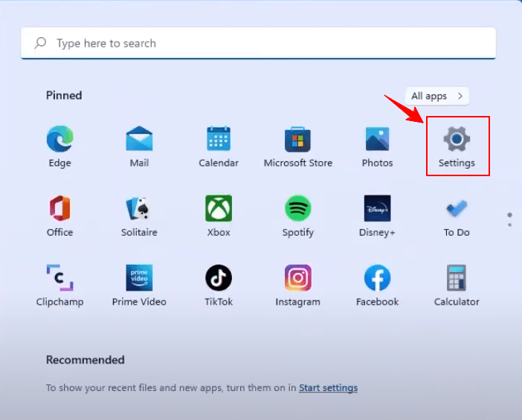Open the Solitaire game
The image size is (522, 420).
(x=139, y=216)
